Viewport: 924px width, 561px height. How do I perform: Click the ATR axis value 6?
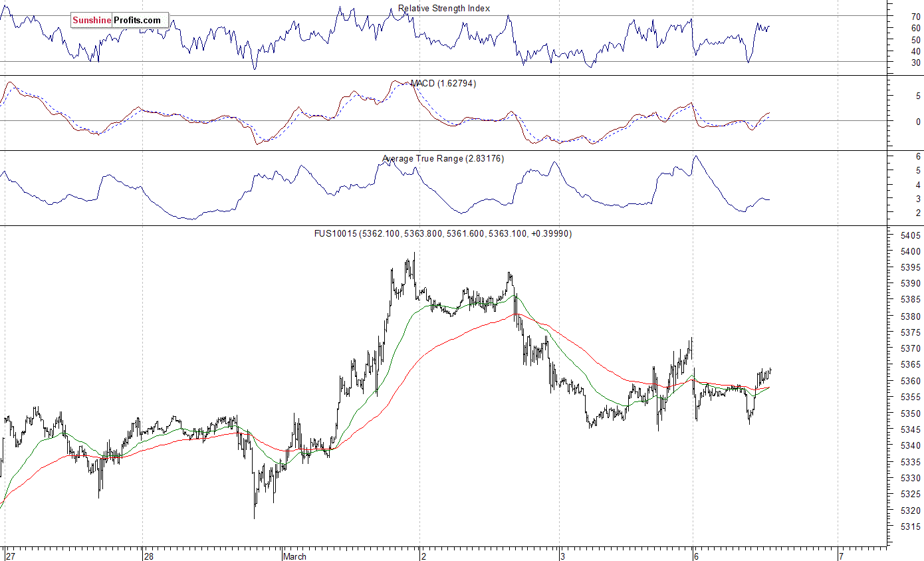click(x=918, y=156)
